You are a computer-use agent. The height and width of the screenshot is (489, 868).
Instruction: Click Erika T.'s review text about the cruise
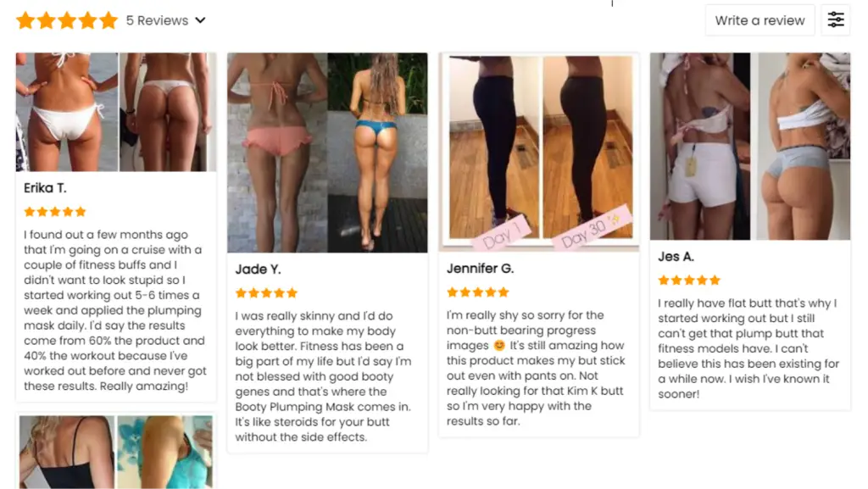click(x=114, y=310)
